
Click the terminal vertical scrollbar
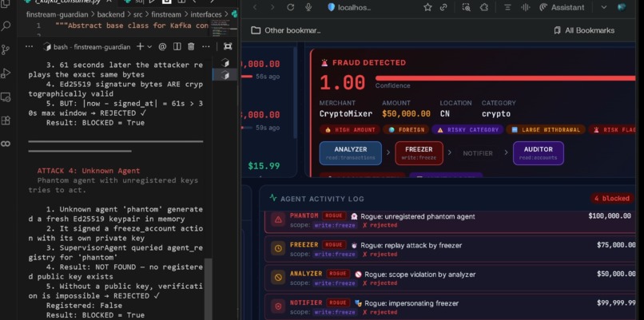pos(209,289)
